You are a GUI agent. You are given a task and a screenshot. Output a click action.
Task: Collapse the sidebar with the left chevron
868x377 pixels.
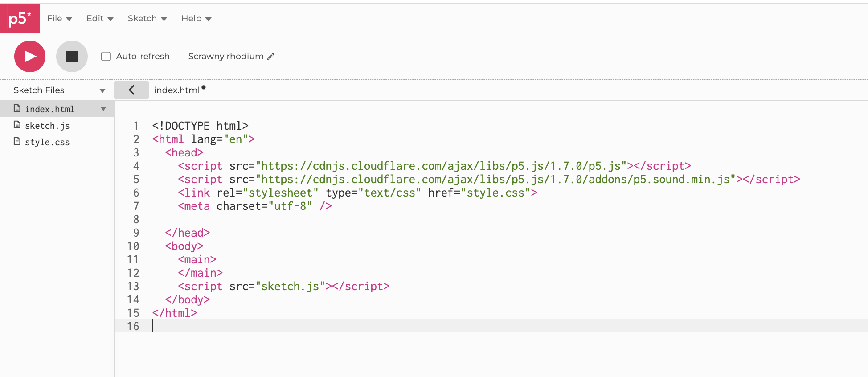pyautogui.click(x=131, y=90)
